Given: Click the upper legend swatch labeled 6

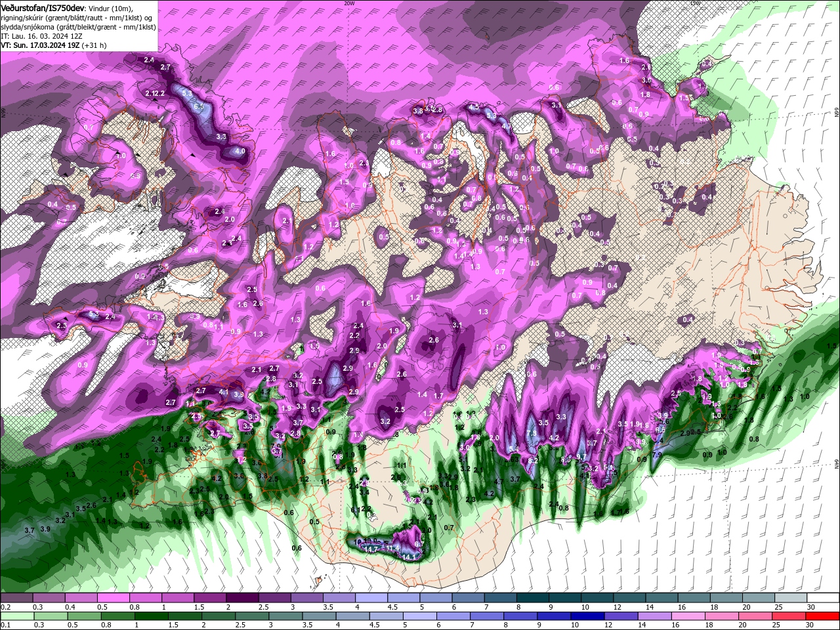Looking at the screenshot, I should click(x=467, y=598).
